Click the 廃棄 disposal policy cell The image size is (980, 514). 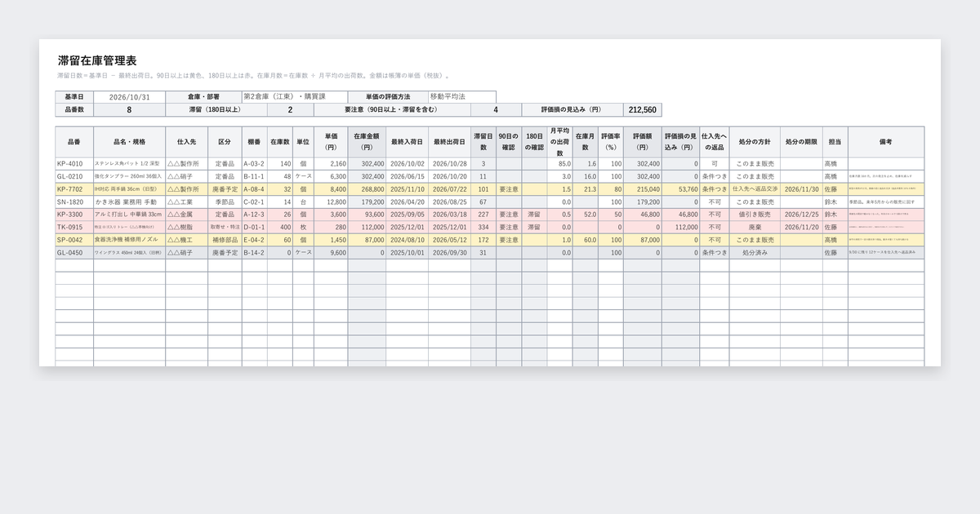click(x=755, y=227)
